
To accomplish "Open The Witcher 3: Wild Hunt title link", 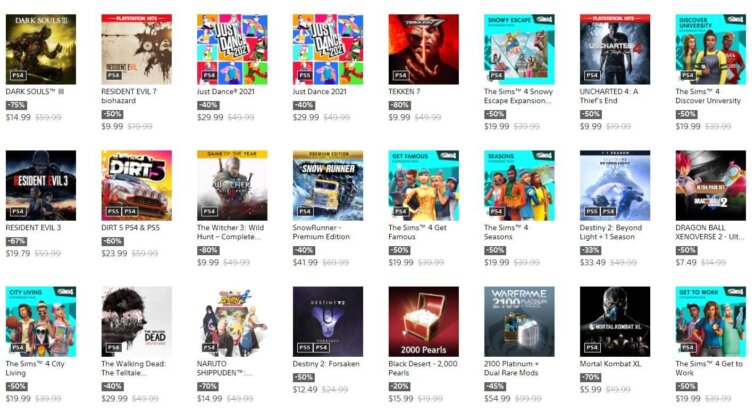I will click(230, 232).
